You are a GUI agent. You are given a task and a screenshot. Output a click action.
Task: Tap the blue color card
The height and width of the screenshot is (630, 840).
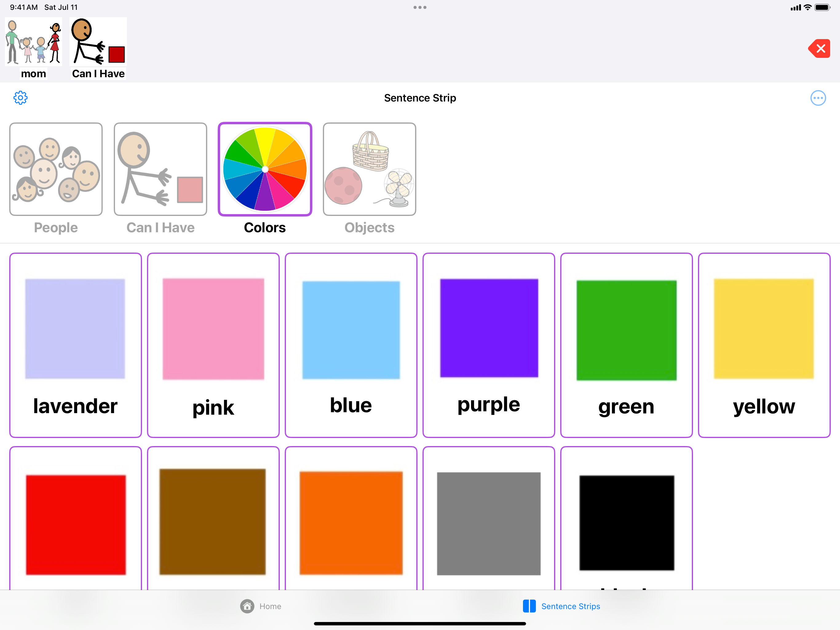(x=351, y=345)
